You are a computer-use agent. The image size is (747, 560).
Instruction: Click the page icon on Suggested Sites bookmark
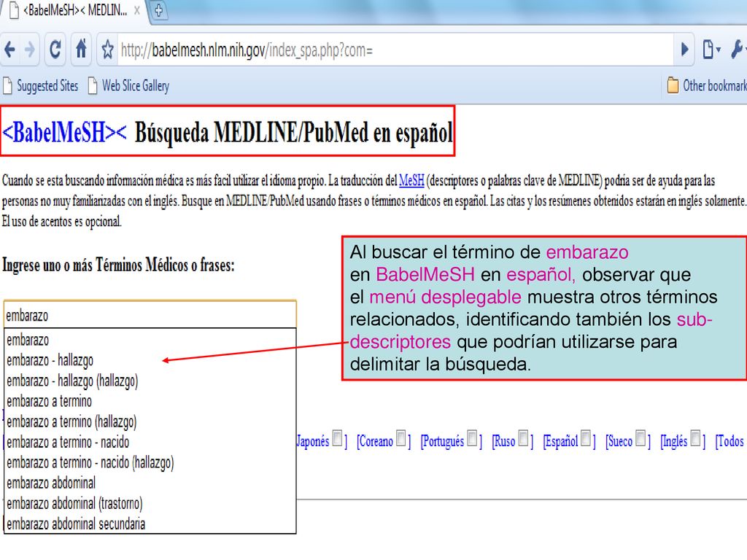(7, 86)
